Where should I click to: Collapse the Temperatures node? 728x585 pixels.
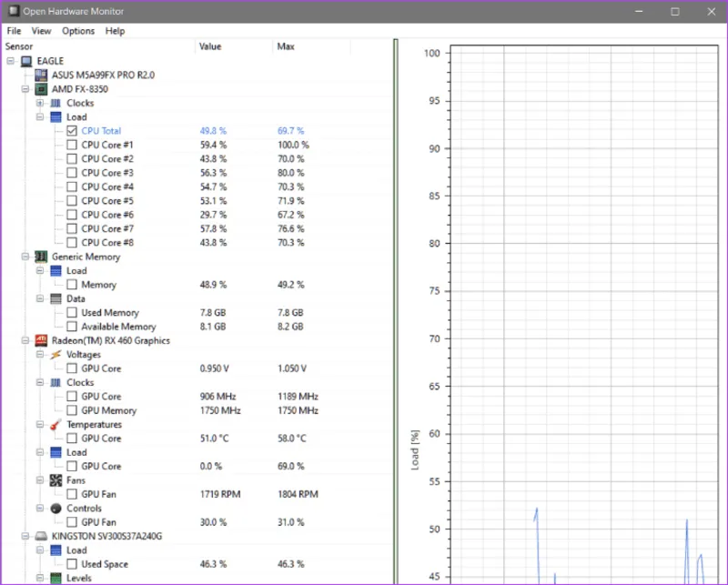pos(40,424)
